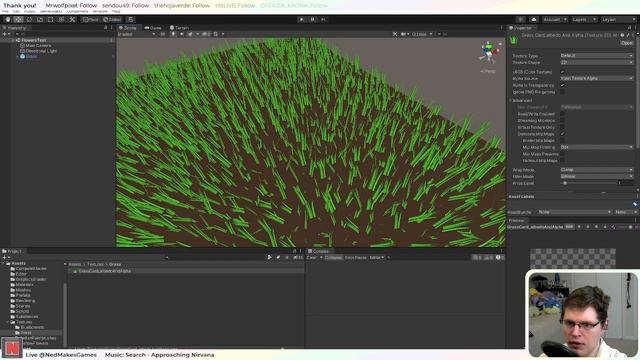Select the Hand tool in Unity toolbar

click(8, 19)
